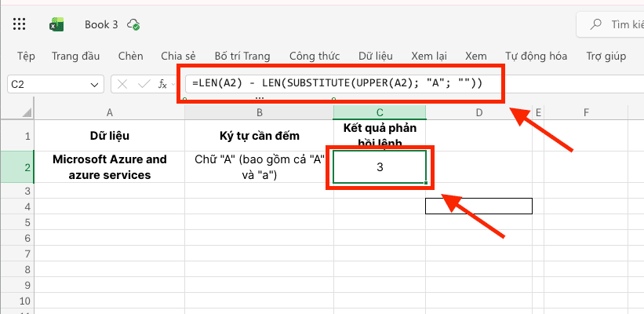The width and height of the screenshot is (644, 314).
Task: Click the cloud saved status icon
Action: tap(134, 24)
